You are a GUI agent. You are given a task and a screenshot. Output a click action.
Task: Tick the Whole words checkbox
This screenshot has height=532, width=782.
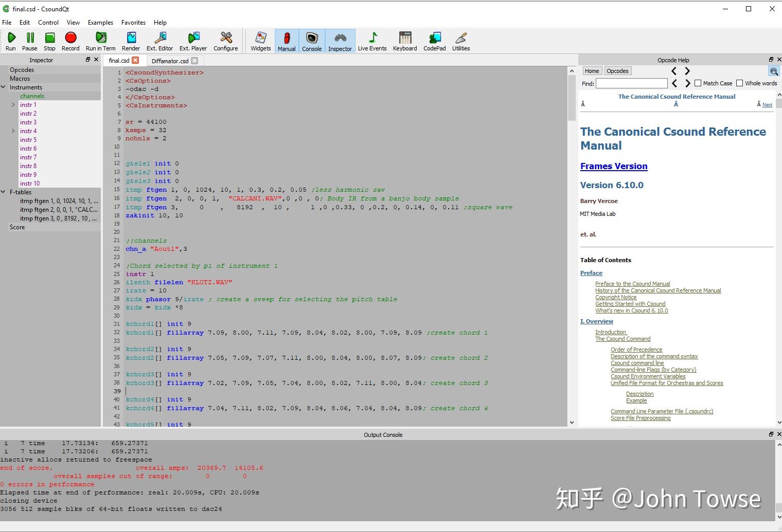click(740, 83)
